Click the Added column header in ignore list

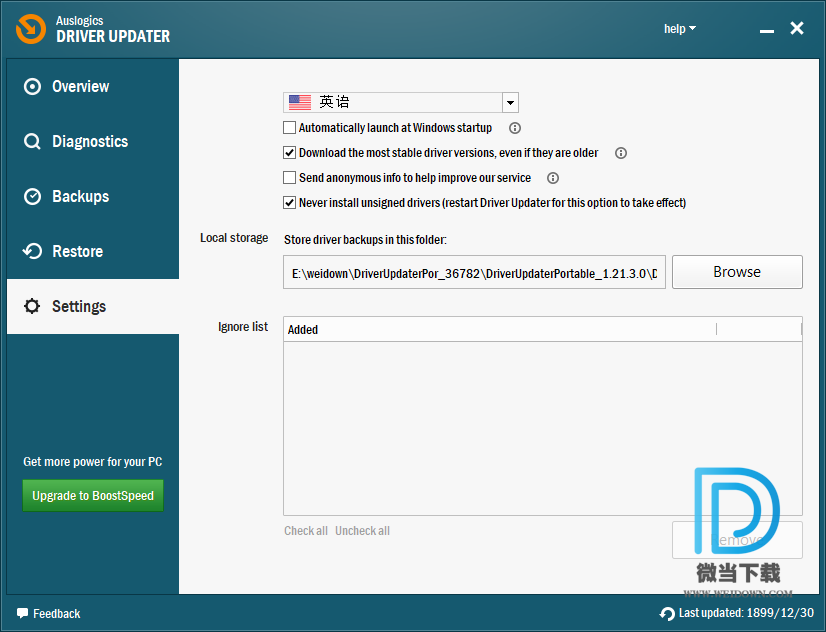tap(499, 330)
